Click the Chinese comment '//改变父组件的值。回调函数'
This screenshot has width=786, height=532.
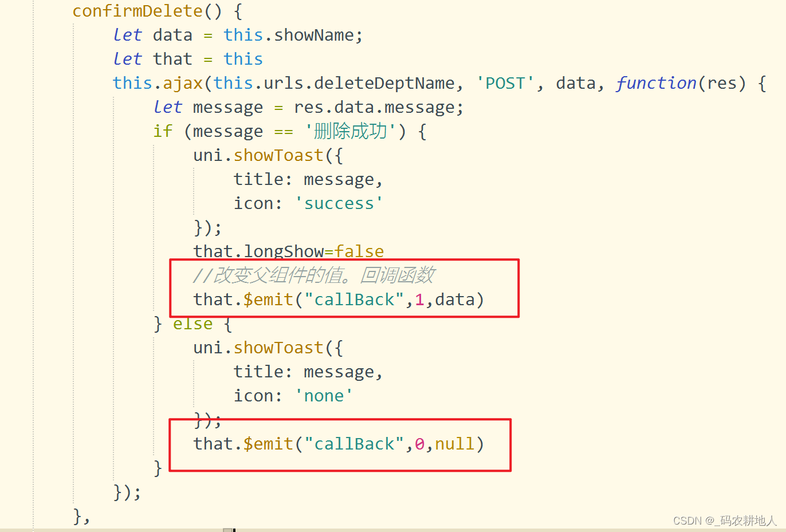pos(314,275)
